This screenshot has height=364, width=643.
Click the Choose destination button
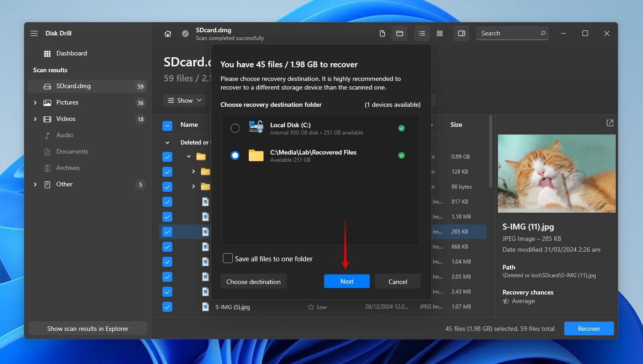pyautogui.click(x=253, y=281)
